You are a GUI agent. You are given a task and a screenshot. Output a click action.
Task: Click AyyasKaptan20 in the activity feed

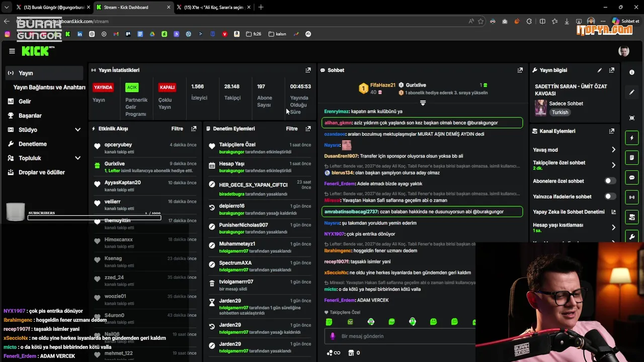click(x=123, y=183)
